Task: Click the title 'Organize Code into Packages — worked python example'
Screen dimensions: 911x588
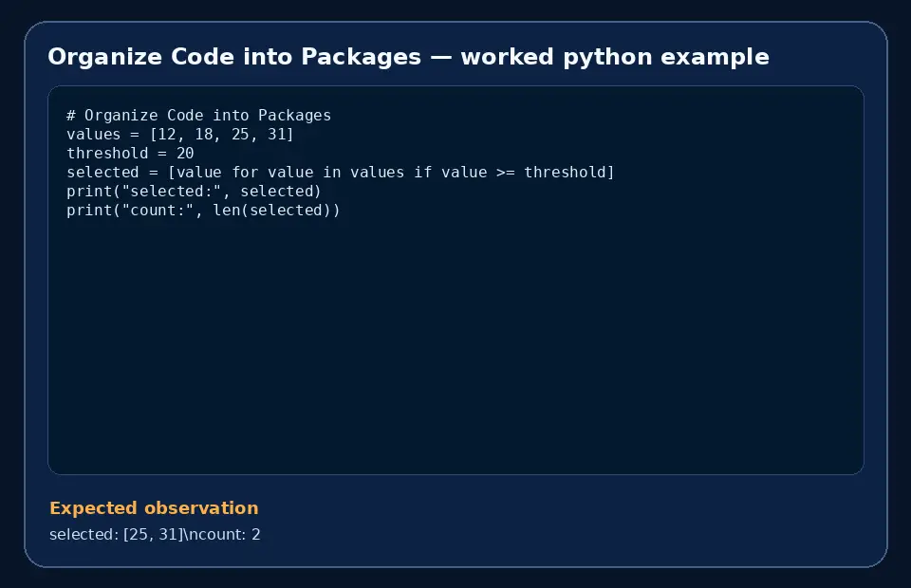Action: (408, 57)
